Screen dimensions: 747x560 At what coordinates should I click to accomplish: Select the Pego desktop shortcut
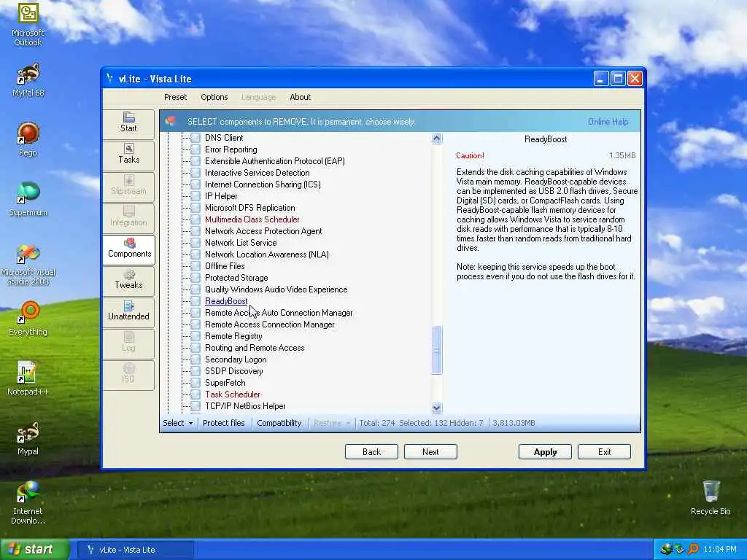pos(28,139)
